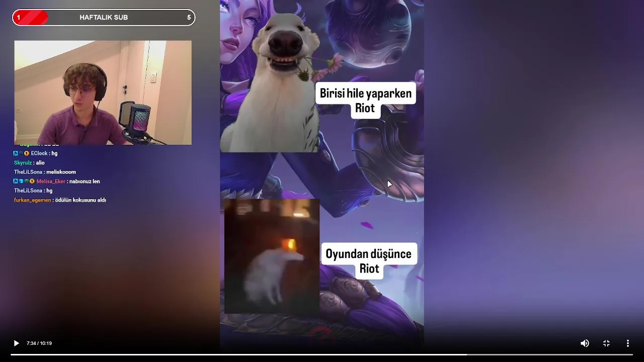Click TheLiLSona's 'hg' chat message
This screenshot has width=644, height=362.
pyautogui.click(x=49, y=191)
